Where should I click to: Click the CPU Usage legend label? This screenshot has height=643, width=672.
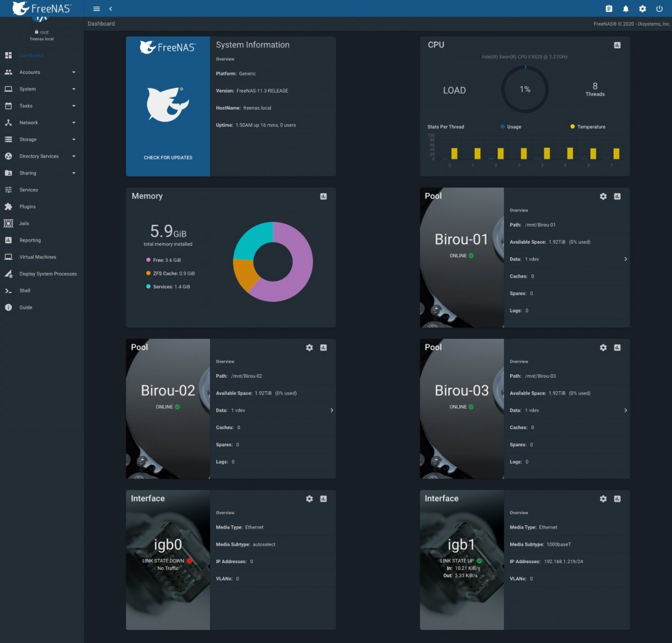(514, 127)
